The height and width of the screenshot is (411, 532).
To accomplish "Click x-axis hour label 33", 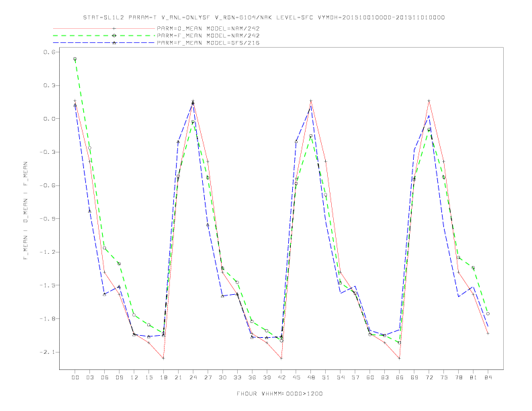I will (x=237, y=377).
